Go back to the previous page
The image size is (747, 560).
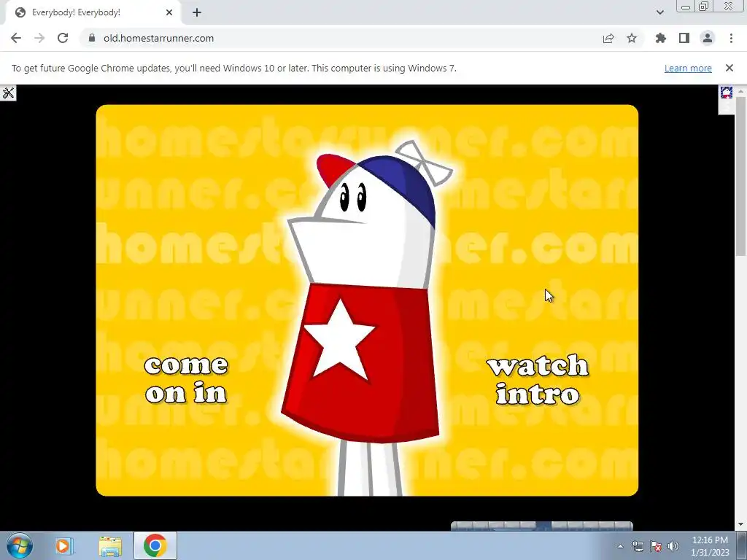pos(16,38)
